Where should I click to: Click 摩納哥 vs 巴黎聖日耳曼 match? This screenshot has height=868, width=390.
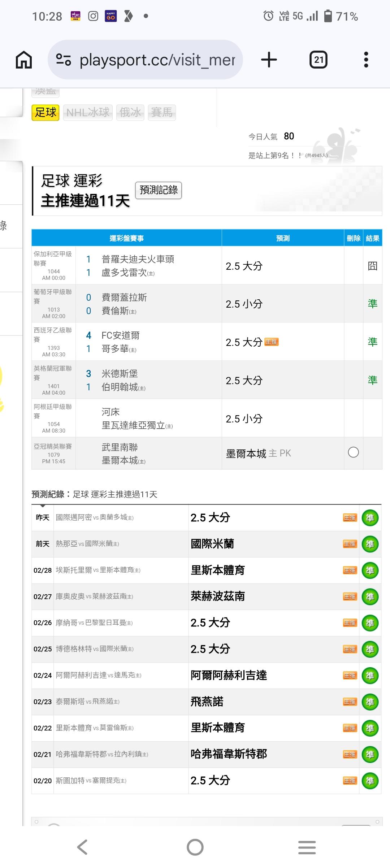click(x=94, y=623)
